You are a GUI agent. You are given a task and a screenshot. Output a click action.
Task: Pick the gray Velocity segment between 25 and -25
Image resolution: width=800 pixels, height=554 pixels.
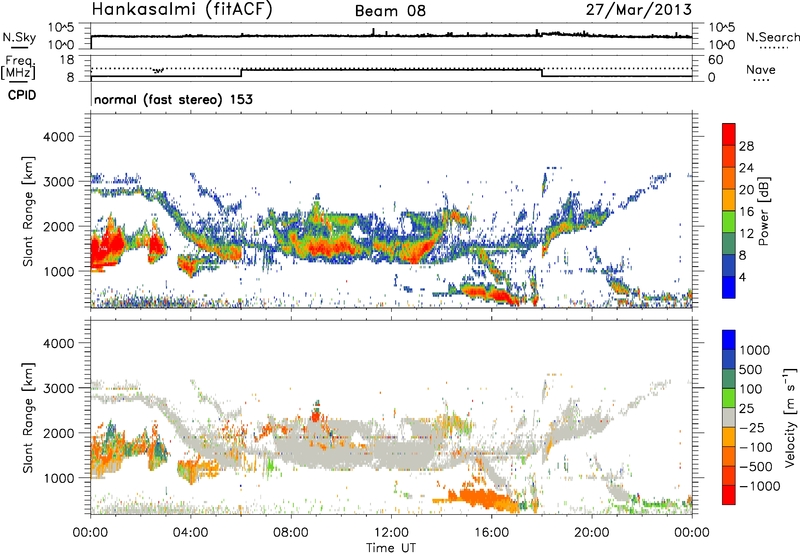click(x=729, y=417)
